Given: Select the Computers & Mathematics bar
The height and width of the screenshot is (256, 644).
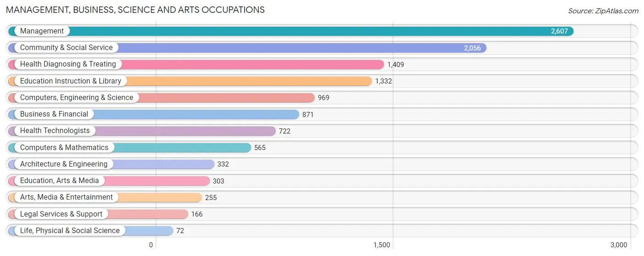Looking at the screenshot, I should tap(130, 148).
